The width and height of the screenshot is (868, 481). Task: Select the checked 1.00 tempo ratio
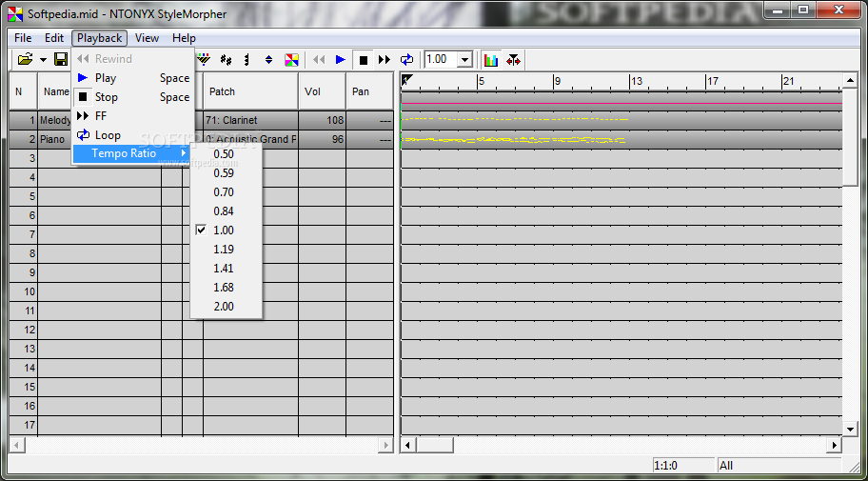click(226, 230)
